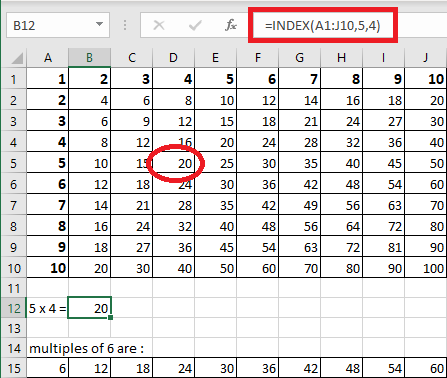447x378 pixels.
Task: Click the cancel (X) formula icon
Action: pos(159,25)
